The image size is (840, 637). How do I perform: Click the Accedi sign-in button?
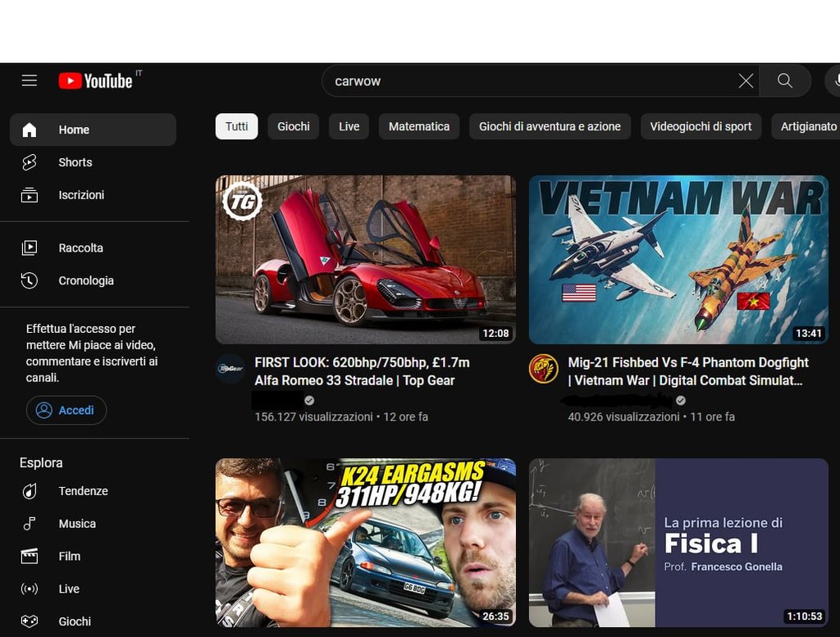click(66, 410)
